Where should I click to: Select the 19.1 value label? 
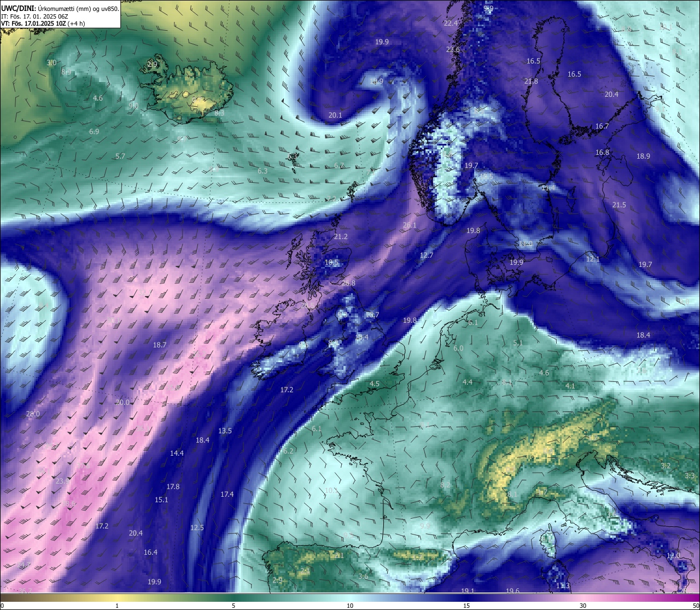click(x=468, y=590)
